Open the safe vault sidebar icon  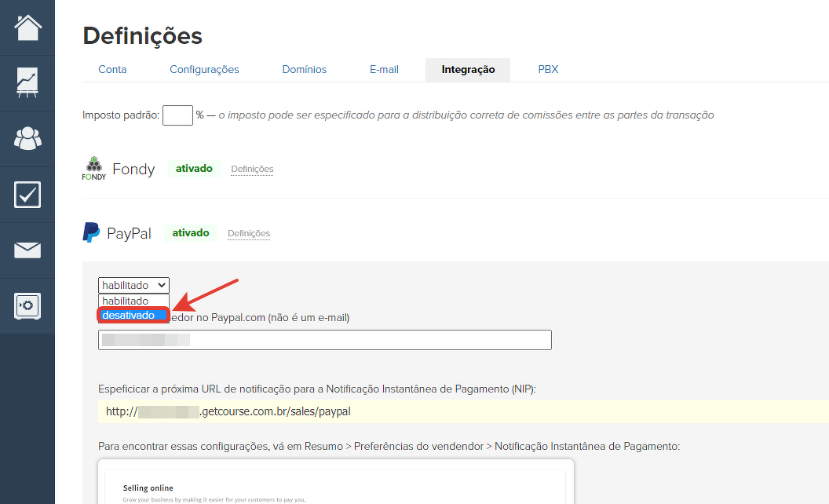coord(27,305)
